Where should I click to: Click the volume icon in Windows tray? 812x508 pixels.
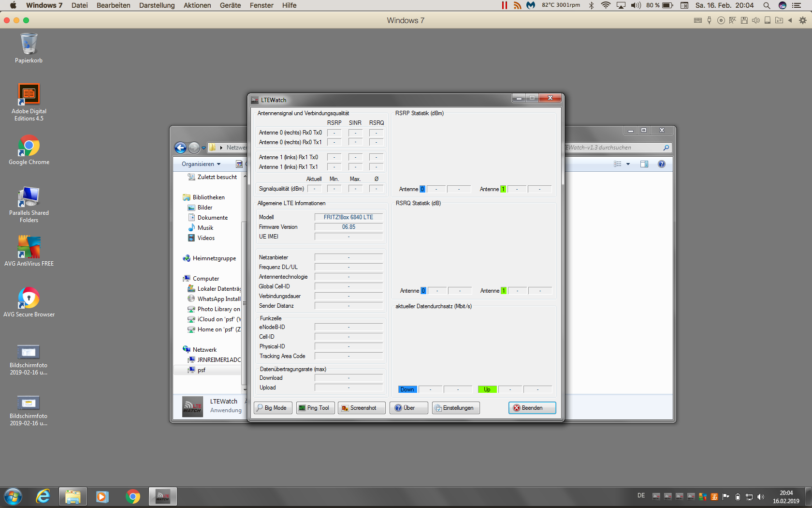click(761, 497)
